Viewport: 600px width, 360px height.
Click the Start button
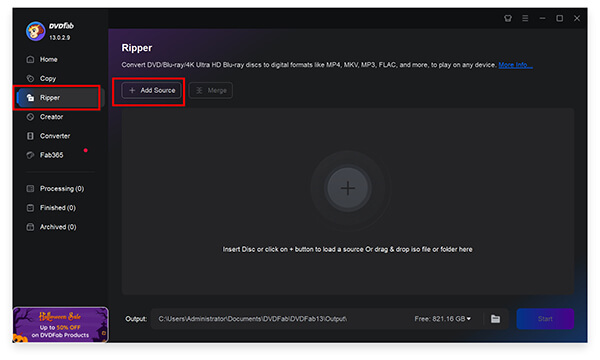coord(545,319)
